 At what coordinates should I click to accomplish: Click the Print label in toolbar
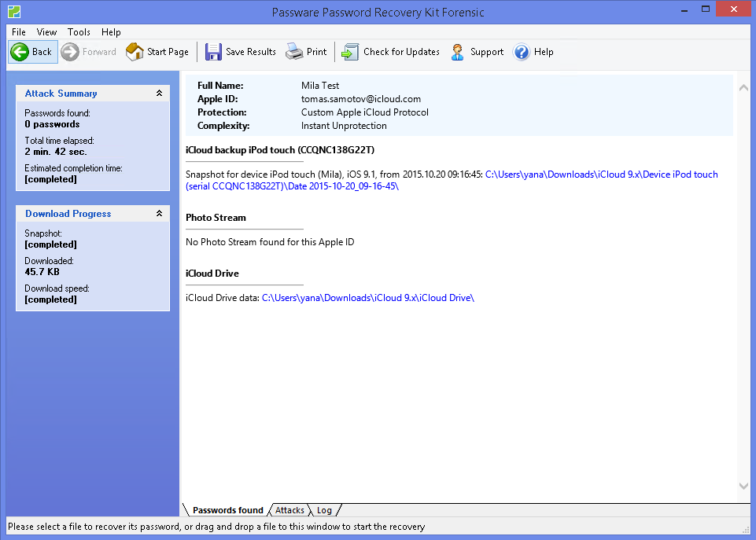317,52
